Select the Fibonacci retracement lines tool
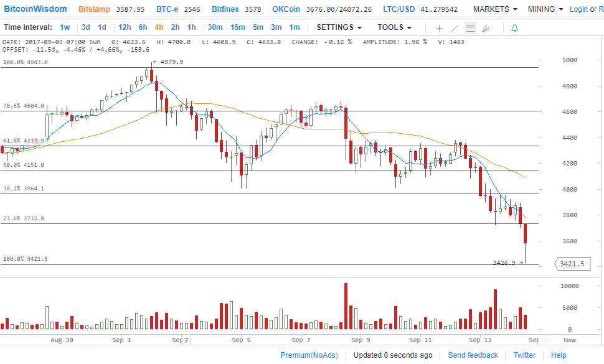 pyautogui.click(x=470, y=28)
